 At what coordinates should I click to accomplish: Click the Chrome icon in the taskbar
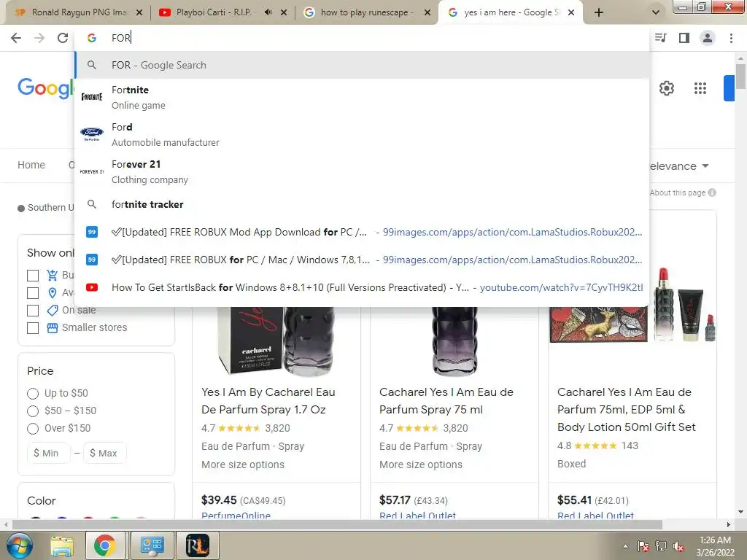(105, 545)
